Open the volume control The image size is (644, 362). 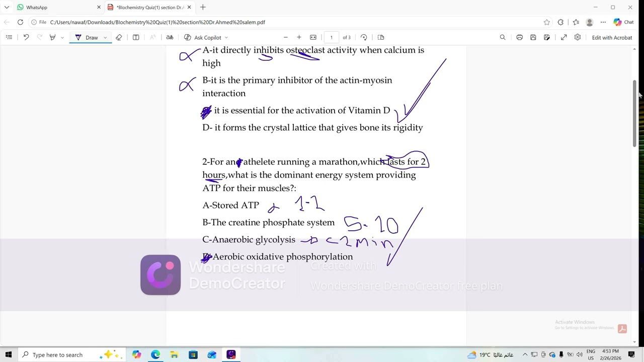point(579,354)
